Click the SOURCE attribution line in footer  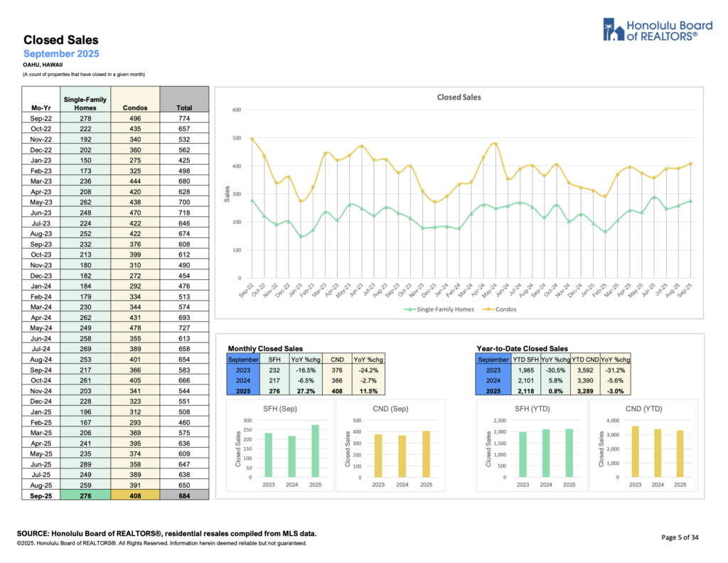click(x=171, y=533)
